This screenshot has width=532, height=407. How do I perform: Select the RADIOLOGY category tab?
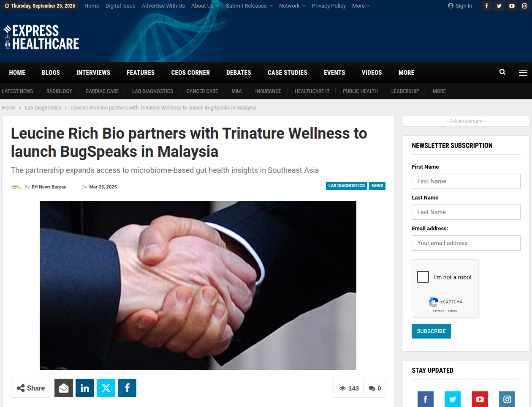[59, 91]
